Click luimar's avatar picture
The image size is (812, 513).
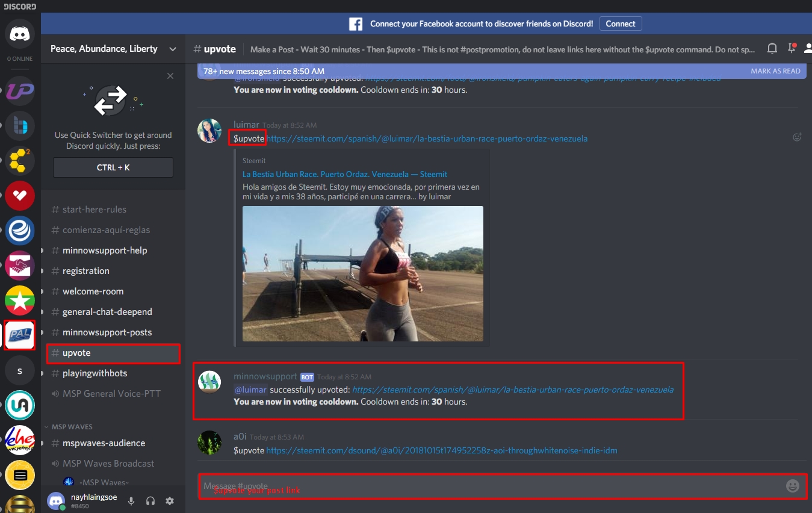[x=209, y=131]
